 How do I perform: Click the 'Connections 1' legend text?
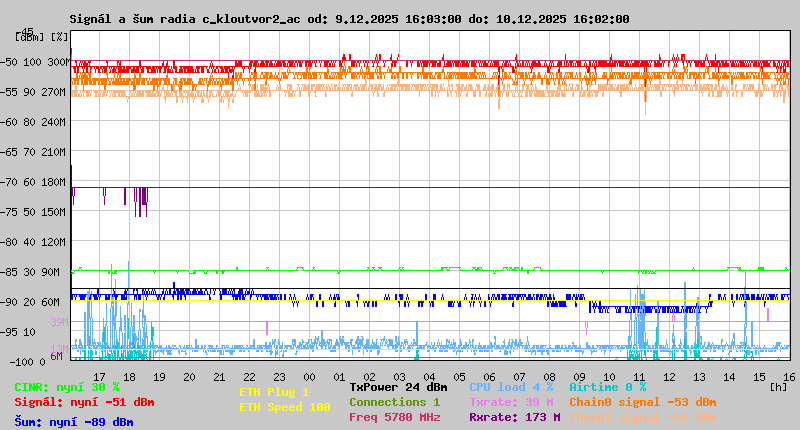point(394,402)
